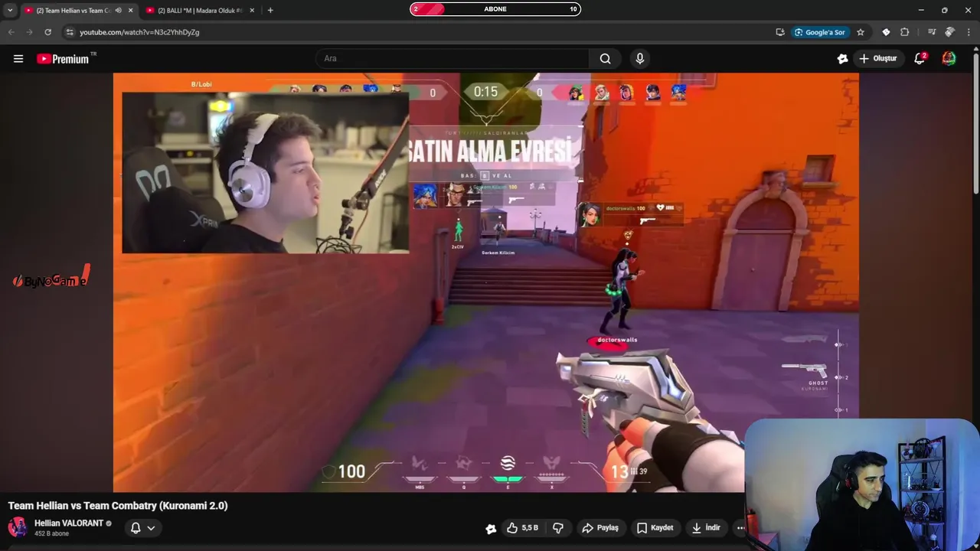980x551 pixels.
Task: Click the Paylaş share button
Action: click(x=600, y=528)
